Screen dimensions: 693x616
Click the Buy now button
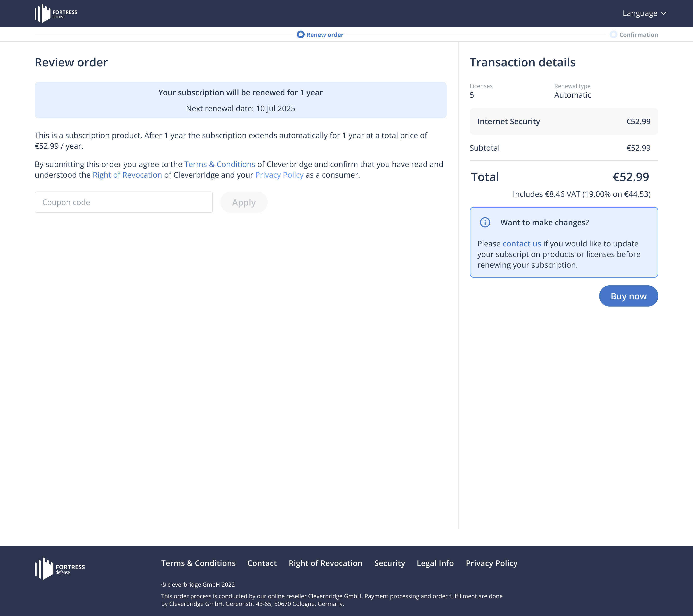628,295
